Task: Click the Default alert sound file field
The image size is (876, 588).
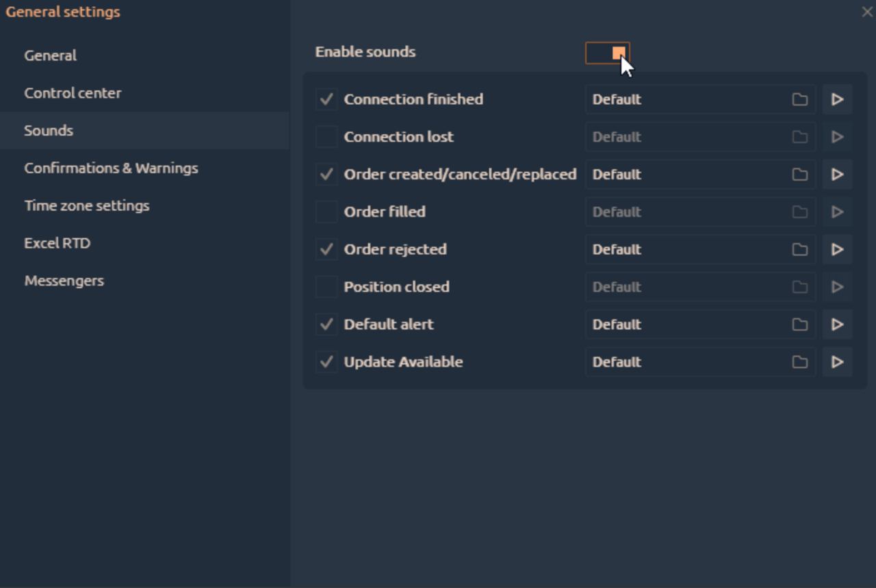Action: click(684, 324)
